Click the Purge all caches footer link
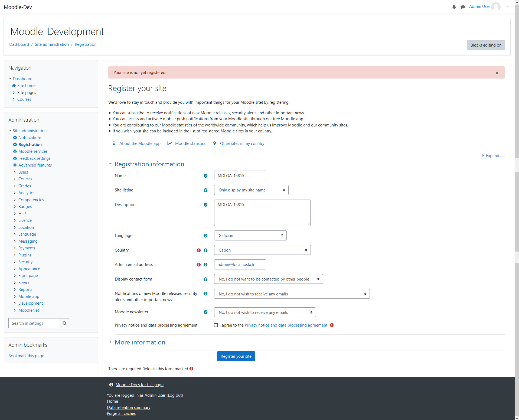Viewport: 519px width, 420px height. (121, 413)
